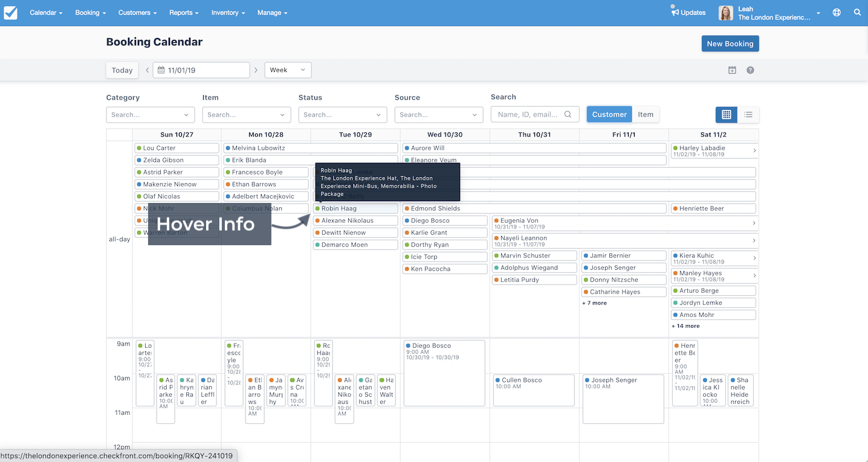Open Joseph Senger 10:00 AM booking
The image size is (868, 462).
click(x=623, y=399)
